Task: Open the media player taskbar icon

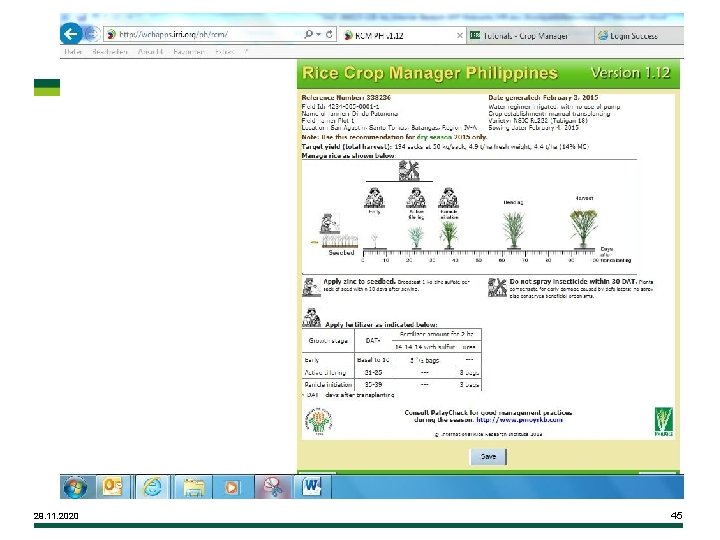Action: pyautogui.click(x=231, y=487)
